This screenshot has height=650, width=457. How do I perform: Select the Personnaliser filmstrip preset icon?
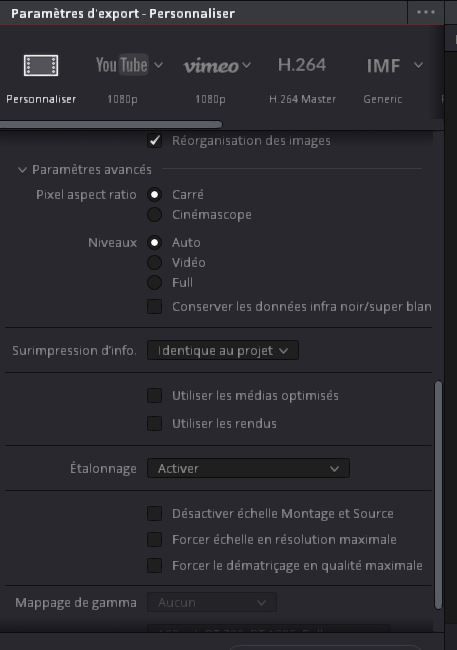[41, 65]
